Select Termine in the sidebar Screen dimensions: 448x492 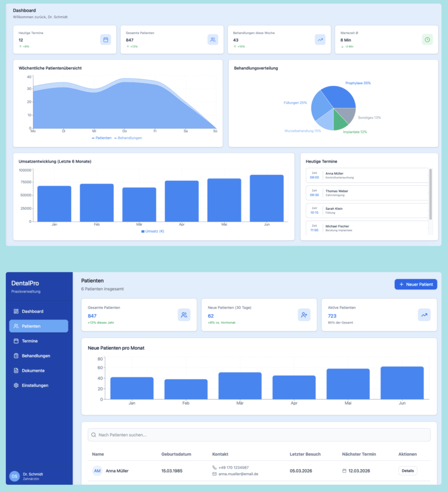pos(29,341)
